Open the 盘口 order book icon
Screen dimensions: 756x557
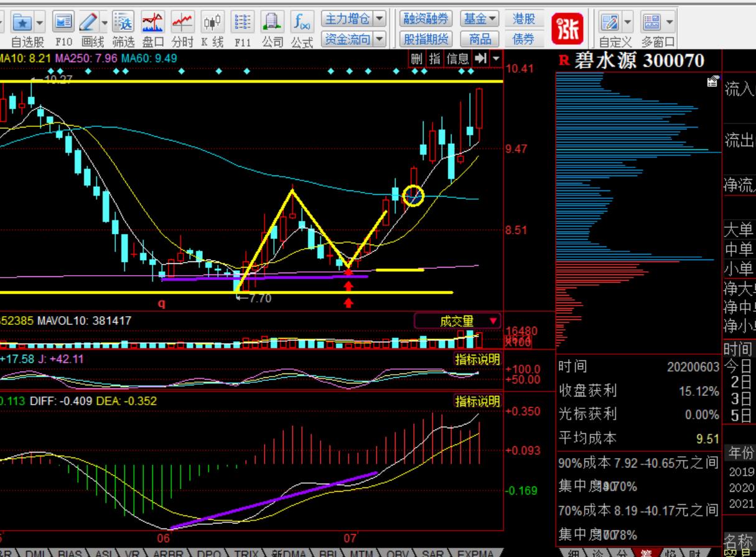coord(153,23)
